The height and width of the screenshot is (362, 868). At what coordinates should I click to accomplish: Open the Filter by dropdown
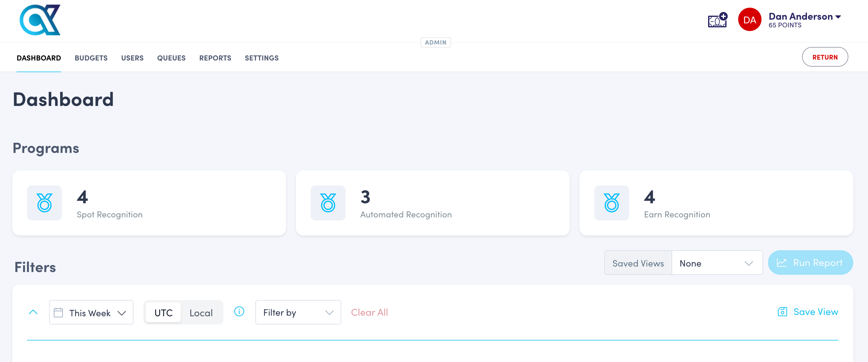(298, 312)
